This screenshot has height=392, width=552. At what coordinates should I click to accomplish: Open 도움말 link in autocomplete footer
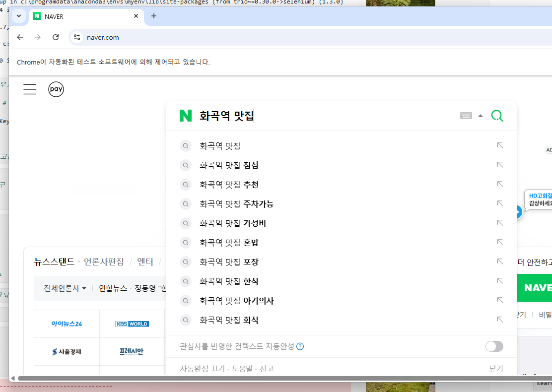point(242,368)
